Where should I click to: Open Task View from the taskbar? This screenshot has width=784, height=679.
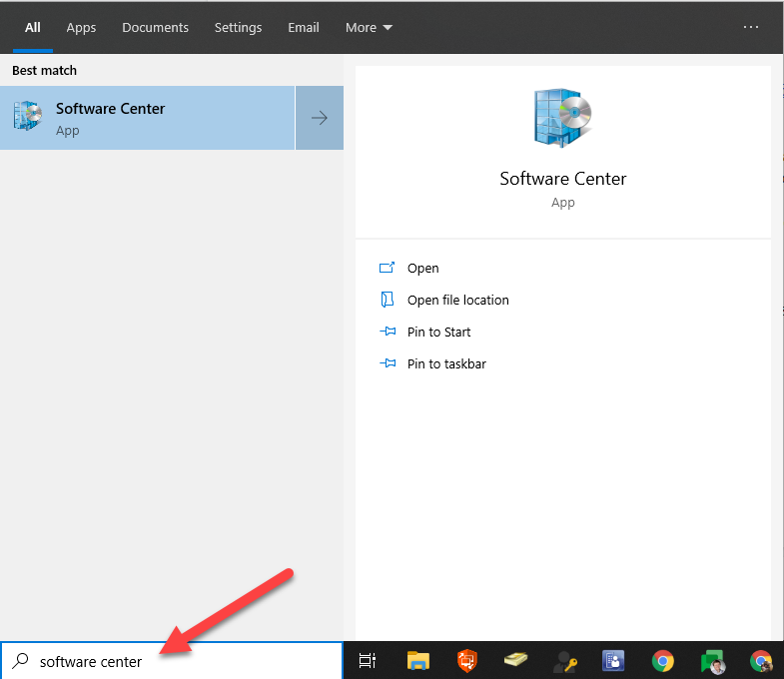click(x=368, y=661)
